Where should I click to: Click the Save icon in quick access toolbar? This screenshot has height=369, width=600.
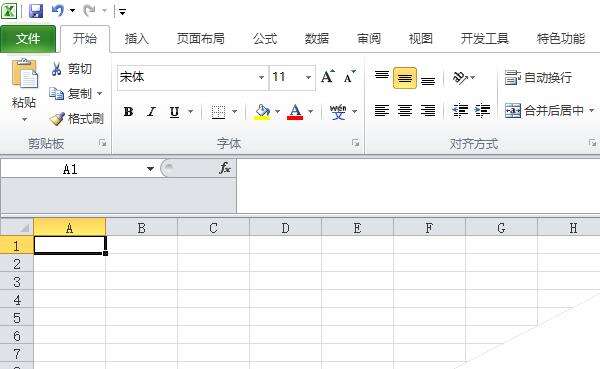coord(36,11)
